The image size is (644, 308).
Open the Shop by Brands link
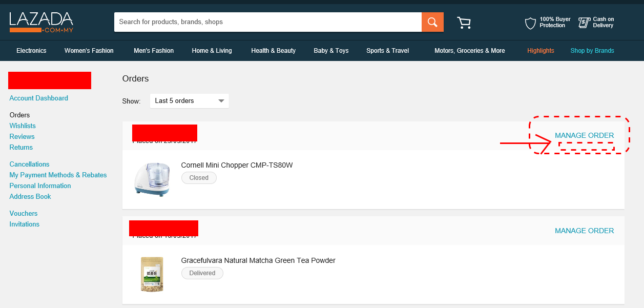(x=592, y=51)
